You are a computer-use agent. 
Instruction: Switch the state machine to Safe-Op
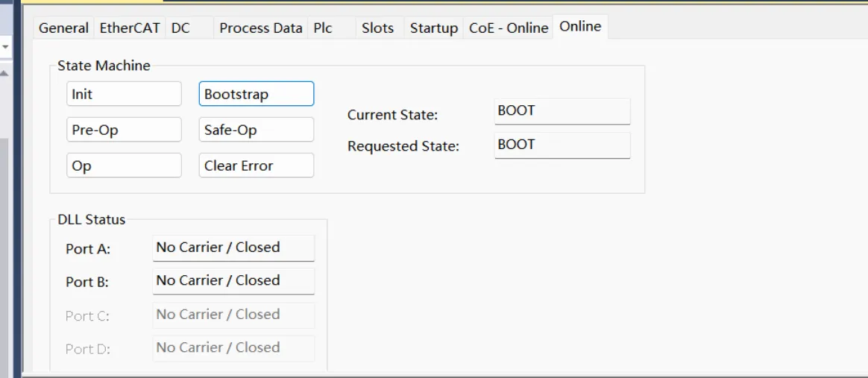click(x=257, y=130)
